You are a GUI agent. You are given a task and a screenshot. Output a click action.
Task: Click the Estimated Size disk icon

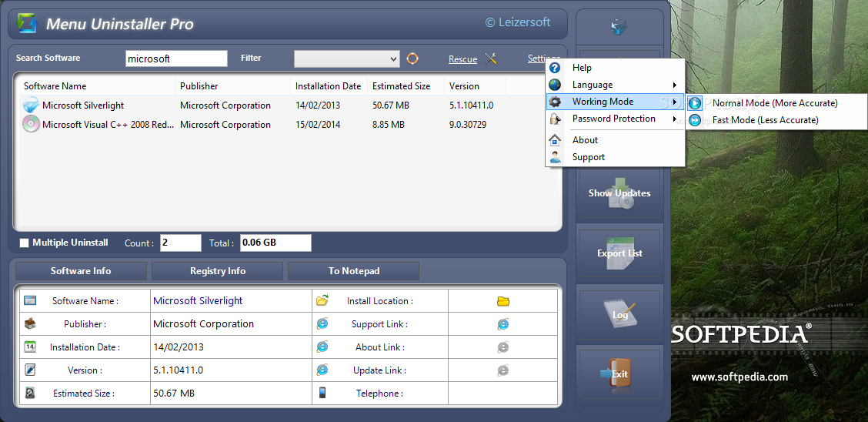click(x=30, y=393)
